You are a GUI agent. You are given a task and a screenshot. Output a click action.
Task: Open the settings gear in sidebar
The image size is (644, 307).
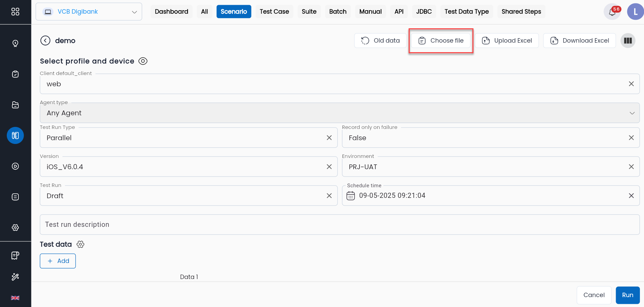point(15,228)
